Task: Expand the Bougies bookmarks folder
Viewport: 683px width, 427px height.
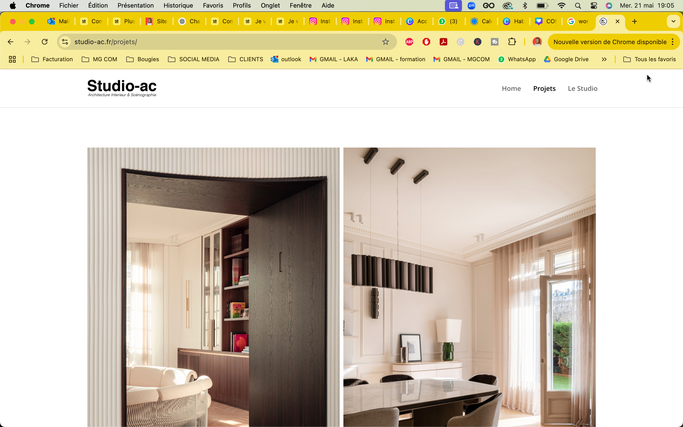Action: click(142, 59)
